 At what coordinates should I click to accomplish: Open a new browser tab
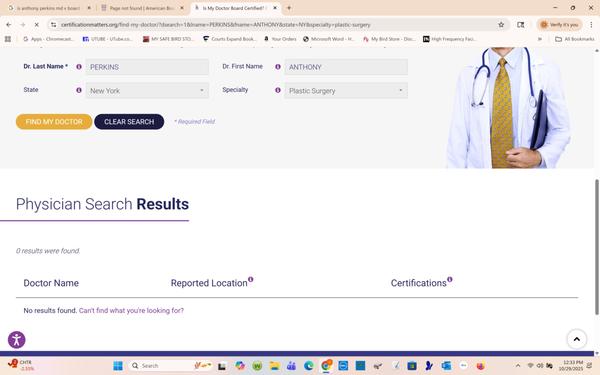289,8
